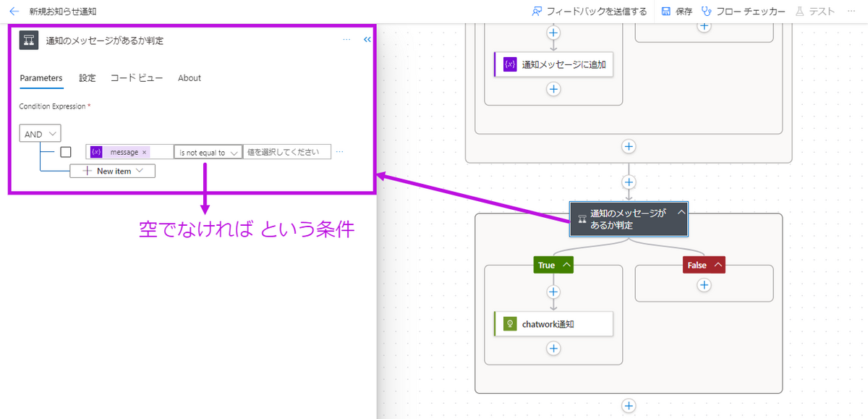Click plus icon on New item

pyautogui.click(x=88, y=171)
